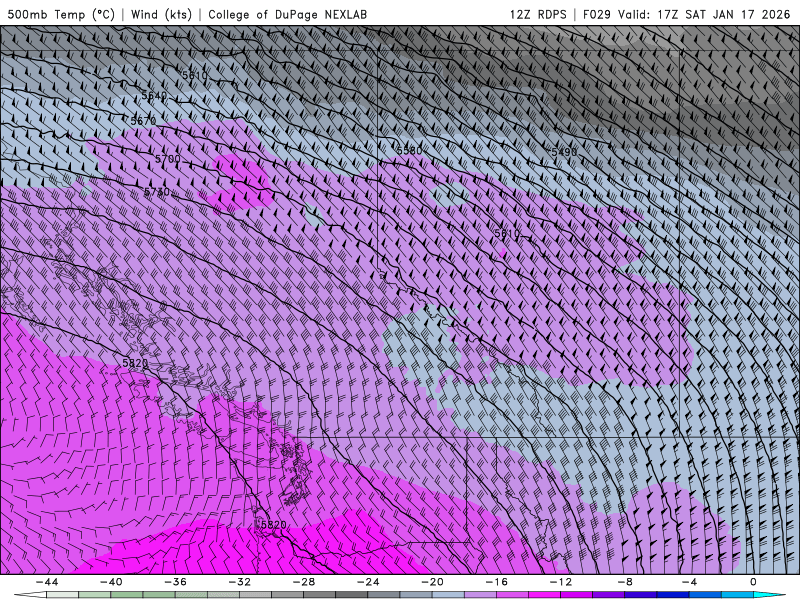Click the -32 color bar value
800x600 pixels.
coord(239,582)
